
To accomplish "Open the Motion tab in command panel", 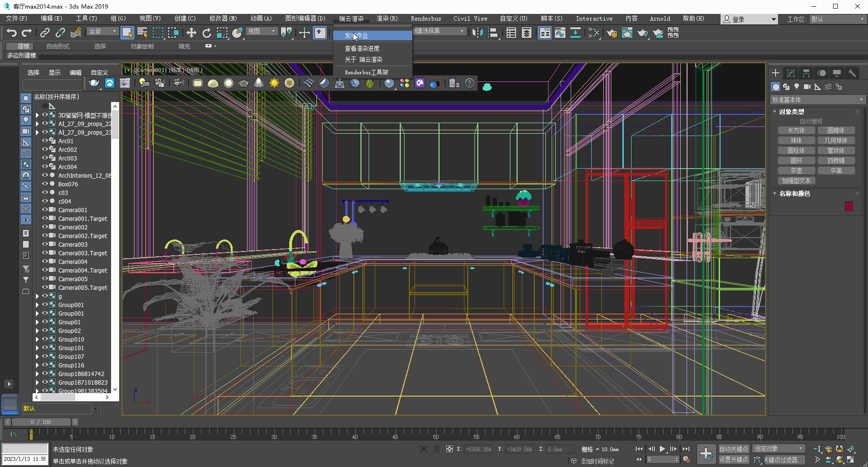I will 822,73.
